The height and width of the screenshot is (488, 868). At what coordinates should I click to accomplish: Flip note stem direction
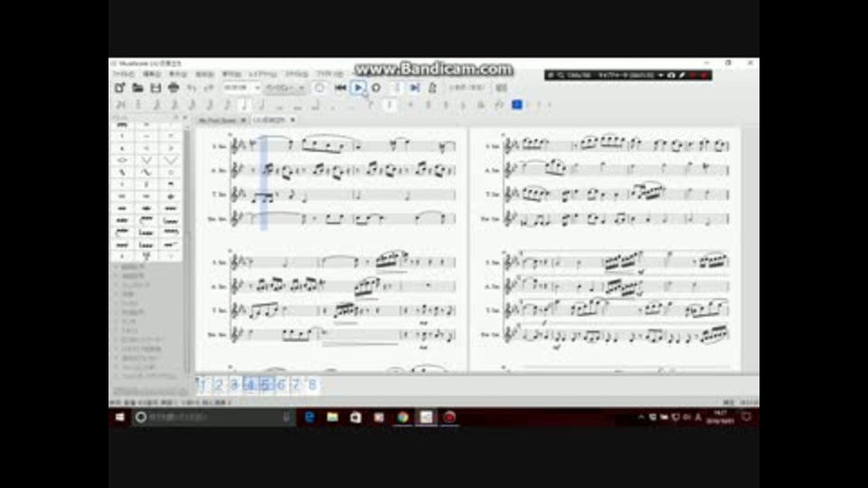click(x=499, y=105)
